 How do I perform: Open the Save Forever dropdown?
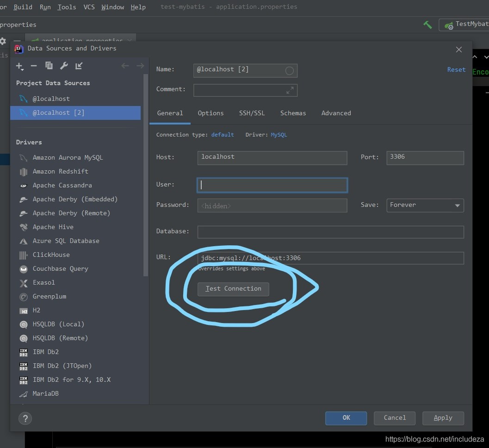(425, 205)
